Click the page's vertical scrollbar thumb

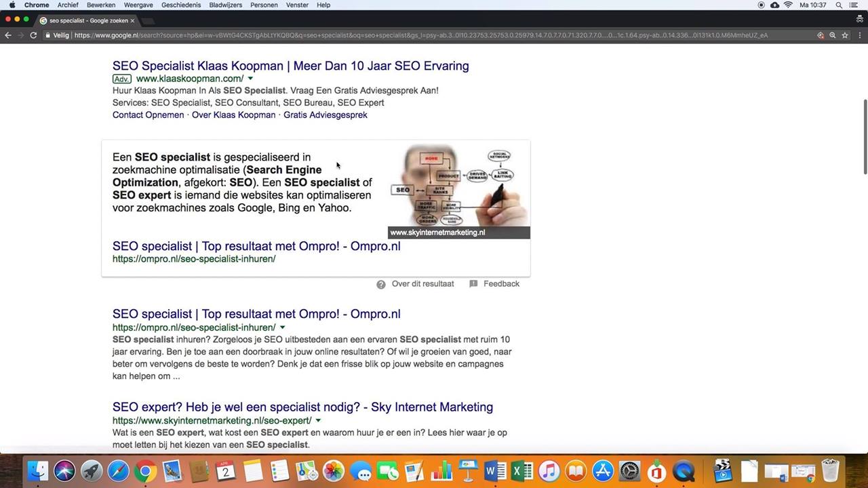point(865,136)
